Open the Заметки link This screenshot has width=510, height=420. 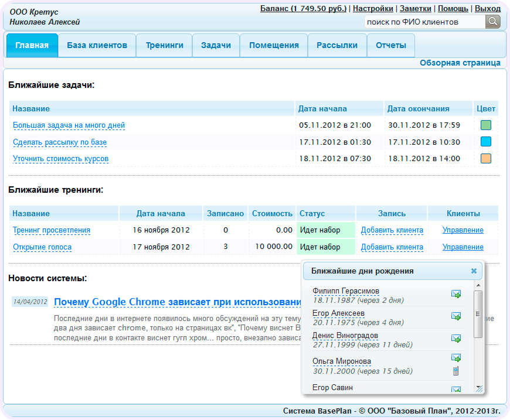(416, 8)
